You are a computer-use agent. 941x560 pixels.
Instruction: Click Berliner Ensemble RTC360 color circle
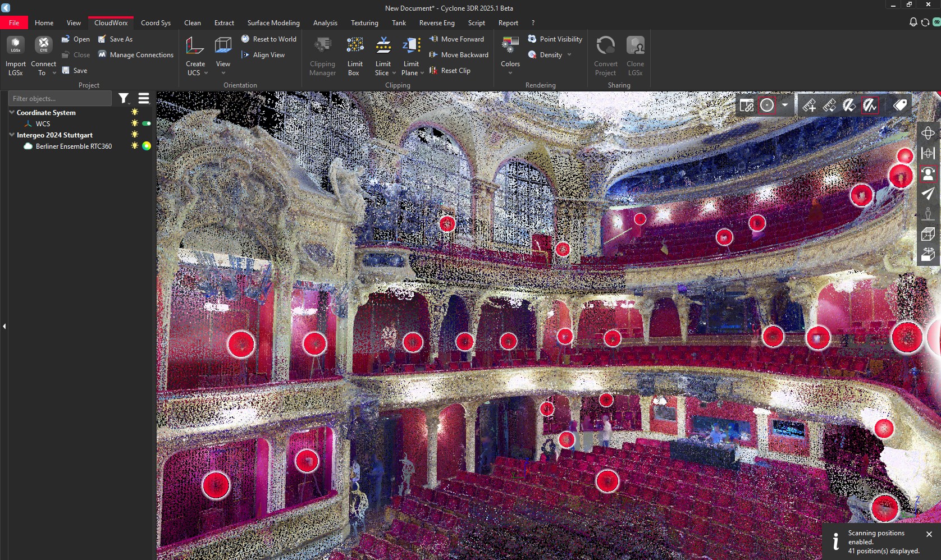(147, 146)
